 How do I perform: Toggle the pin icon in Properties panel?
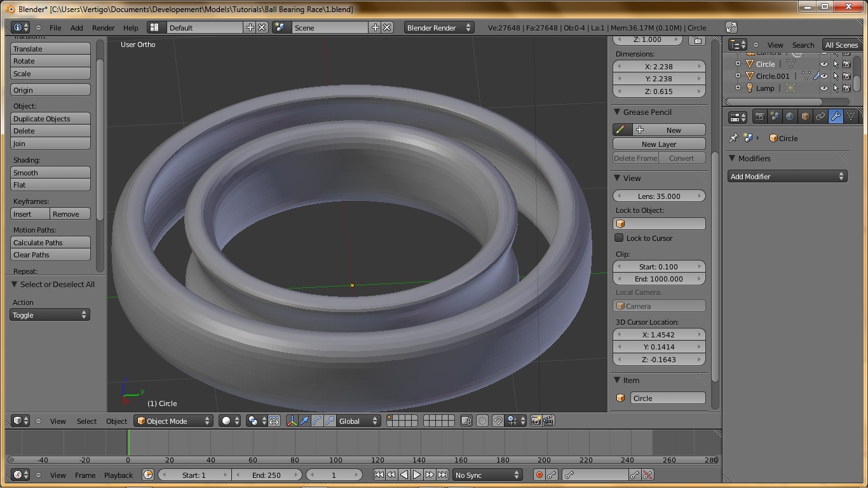[734, 138]
